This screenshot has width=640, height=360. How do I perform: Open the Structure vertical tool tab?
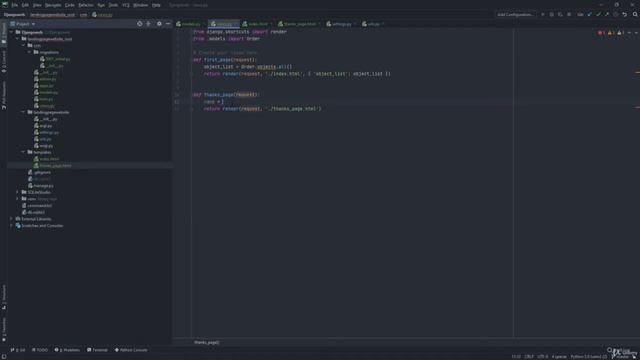(x=4, y=297)
